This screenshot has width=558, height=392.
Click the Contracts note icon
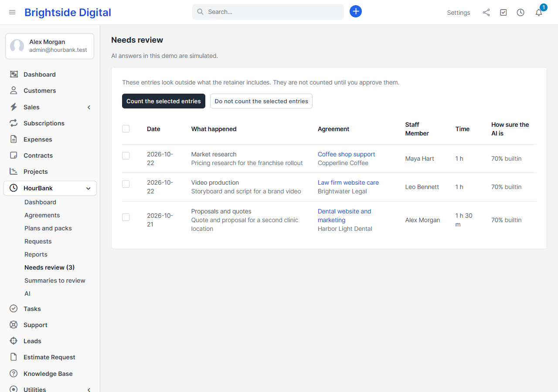14,155
